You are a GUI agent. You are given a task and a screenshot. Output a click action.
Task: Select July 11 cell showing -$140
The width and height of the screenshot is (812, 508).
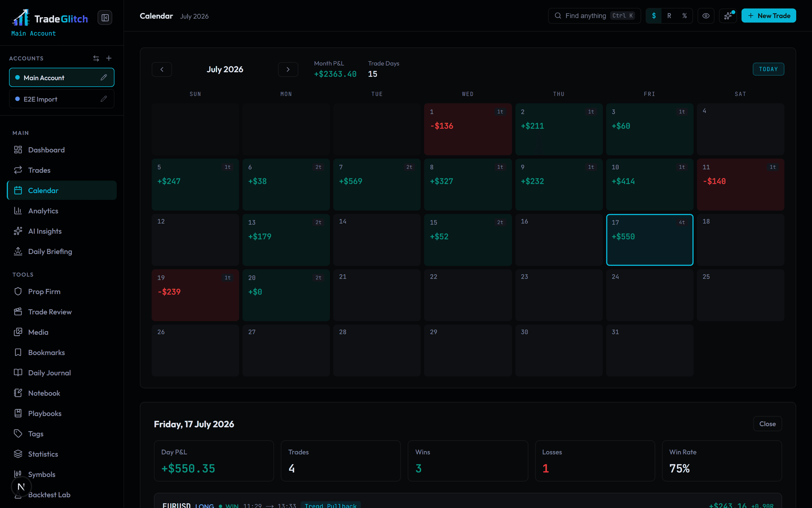(741, 185)
